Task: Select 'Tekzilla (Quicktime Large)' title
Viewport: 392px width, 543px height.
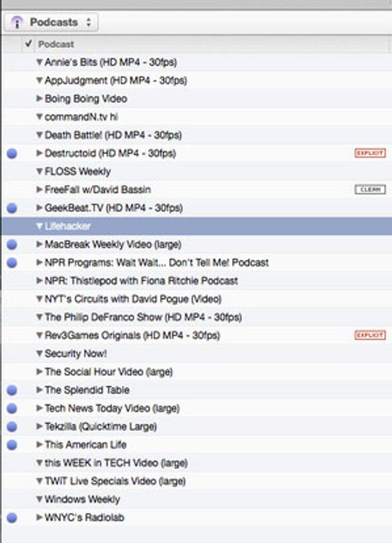Action: (100, 427)
